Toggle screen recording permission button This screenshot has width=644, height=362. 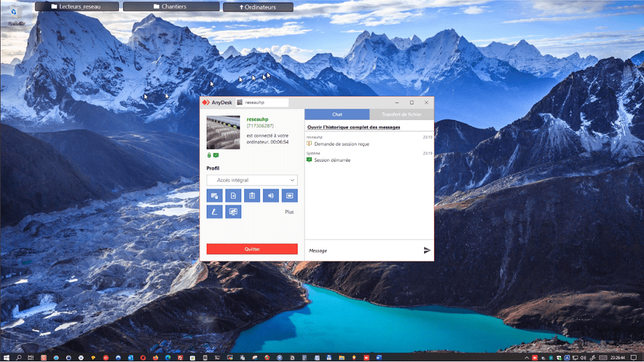point(290,195)
